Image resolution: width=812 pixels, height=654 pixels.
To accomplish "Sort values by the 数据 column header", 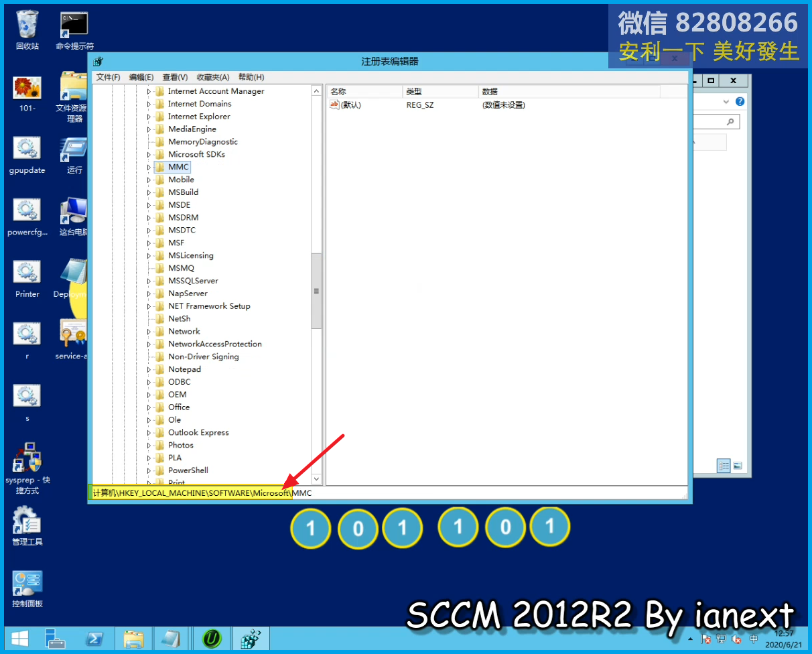I will point(569,92).
